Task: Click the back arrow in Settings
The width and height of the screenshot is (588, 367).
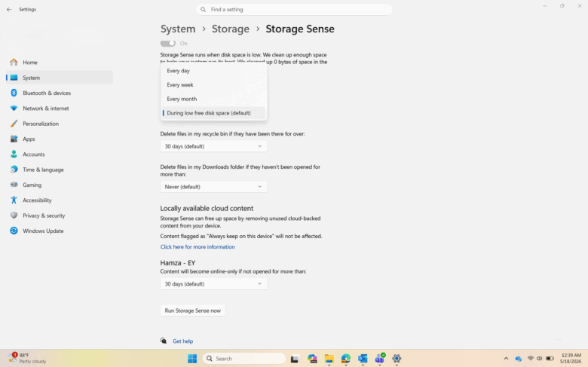Action: 9,9
